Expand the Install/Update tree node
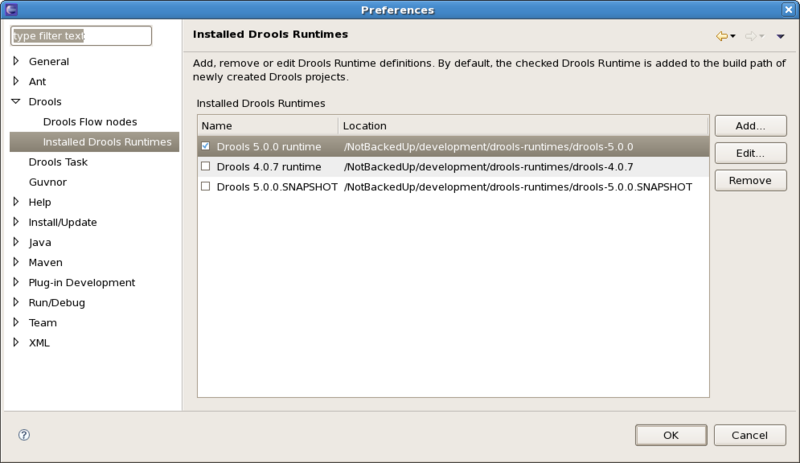Image resolution: width=800 pixels, height=463 pixels. [16, 222]
